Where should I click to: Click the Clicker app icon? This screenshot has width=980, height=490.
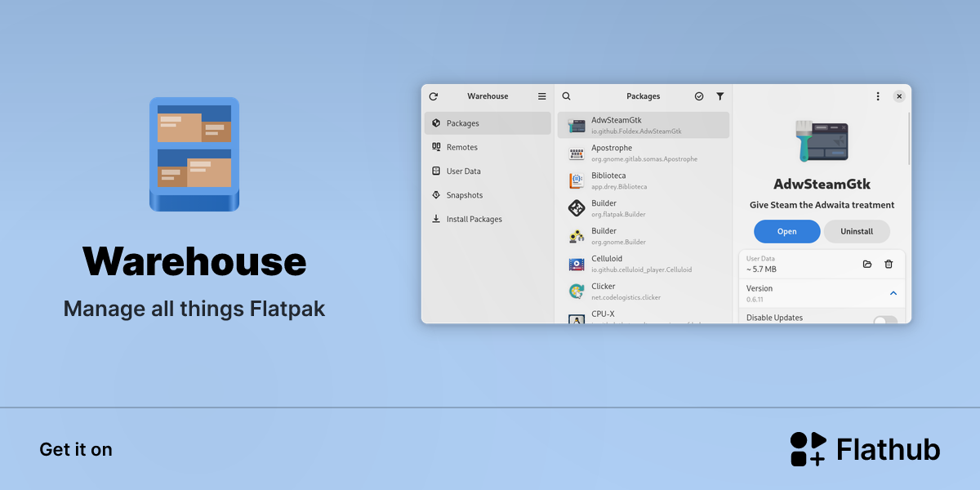coord(577,292)
